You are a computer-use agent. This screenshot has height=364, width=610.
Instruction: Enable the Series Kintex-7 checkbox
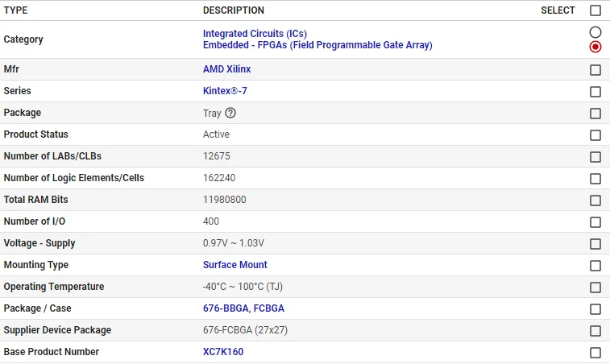tap(595, 92)
